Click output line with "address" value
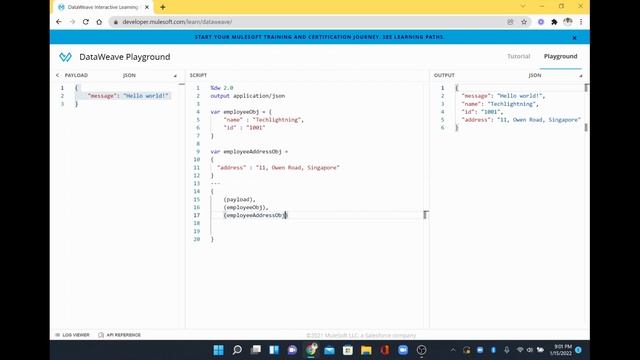 click(x=521, y=120)
